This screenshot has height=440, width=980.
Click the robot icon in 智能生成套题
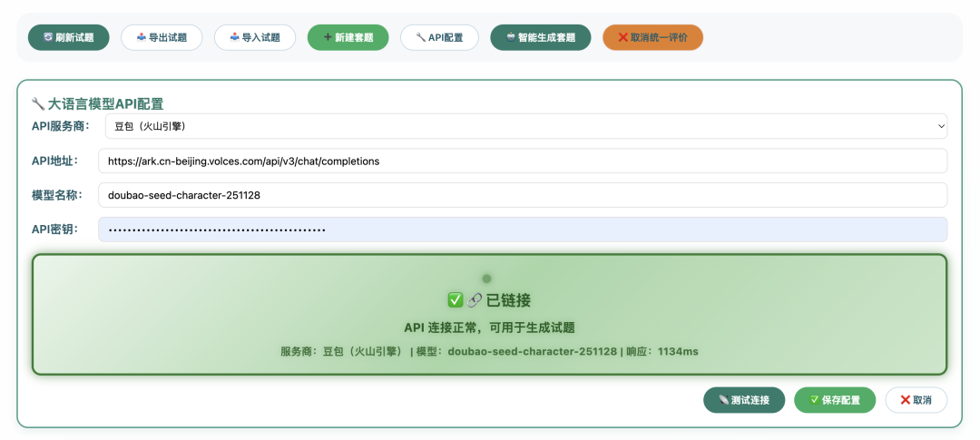(511, 37)
